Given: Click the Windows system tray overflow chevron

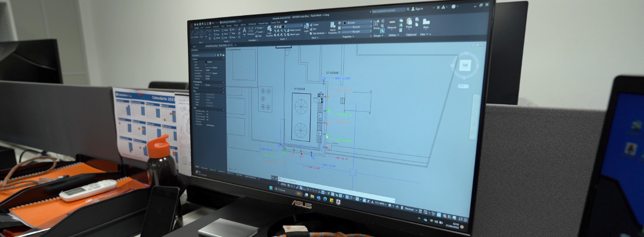Looking at the screenshot, I should pyautogui.click(x=419, y=218).
